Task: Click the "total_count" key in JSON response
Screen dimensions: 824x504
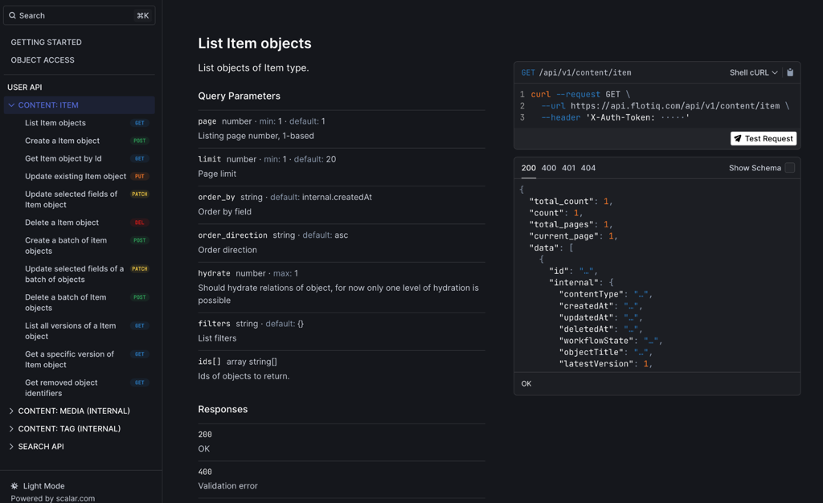Action: pos(562,201)
